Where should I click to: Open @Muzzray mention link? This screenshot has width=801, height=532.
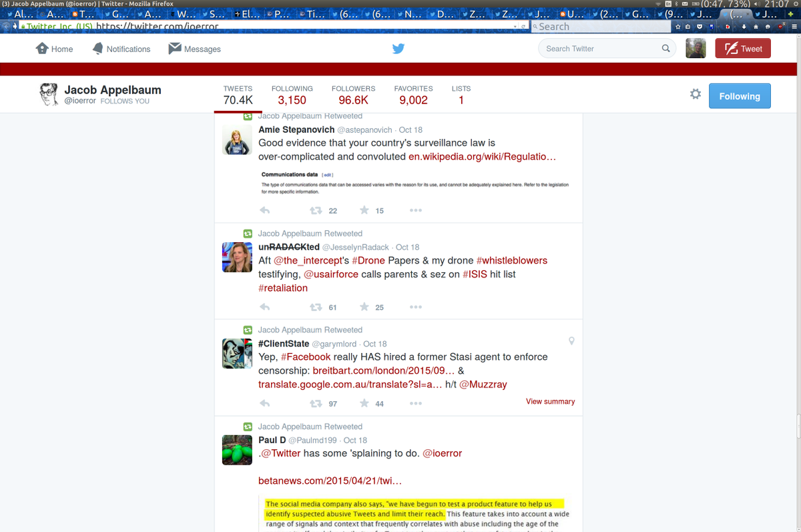[x=483, y=384]
